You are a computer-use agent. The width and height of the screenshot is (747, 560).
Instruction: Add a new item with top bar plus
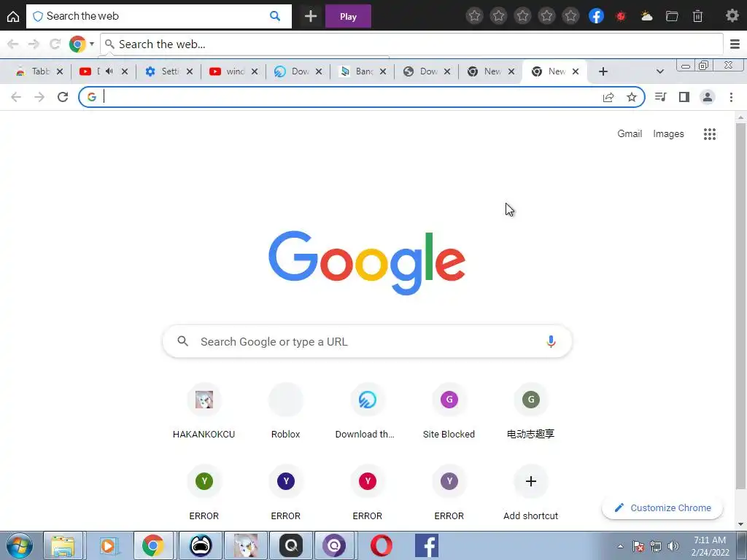[311, 16]
